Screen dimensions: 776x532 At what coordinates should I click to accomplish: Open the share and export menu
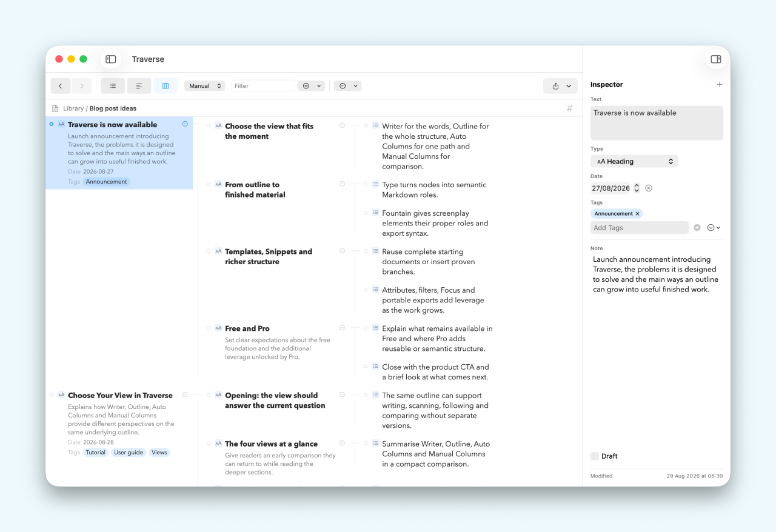(x=561, y=86)
